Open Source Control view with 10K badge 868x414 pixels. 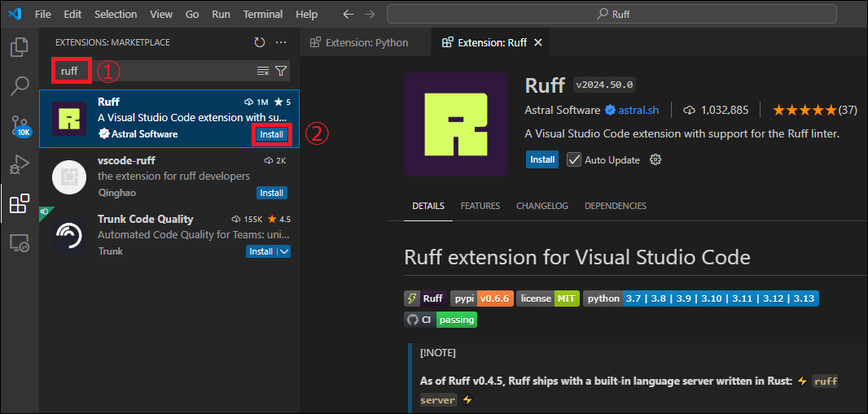20,125
